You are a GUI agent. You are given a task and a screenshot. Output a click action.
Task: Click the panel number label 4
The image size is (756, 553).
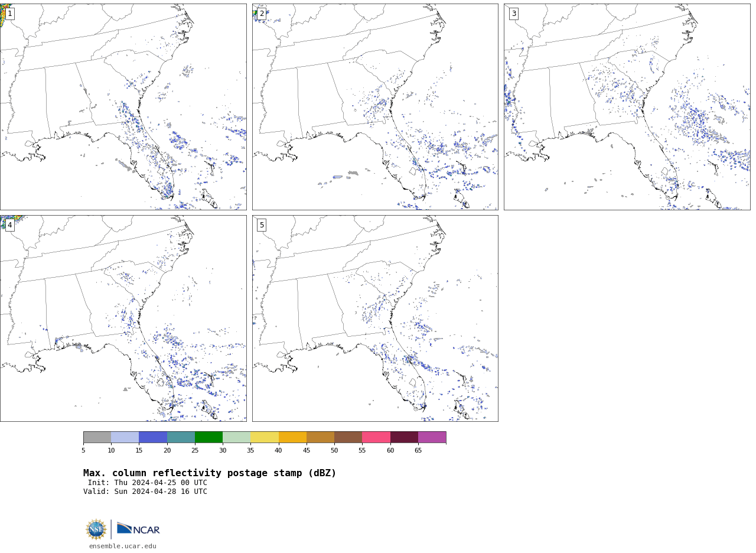tap(9, 225)
